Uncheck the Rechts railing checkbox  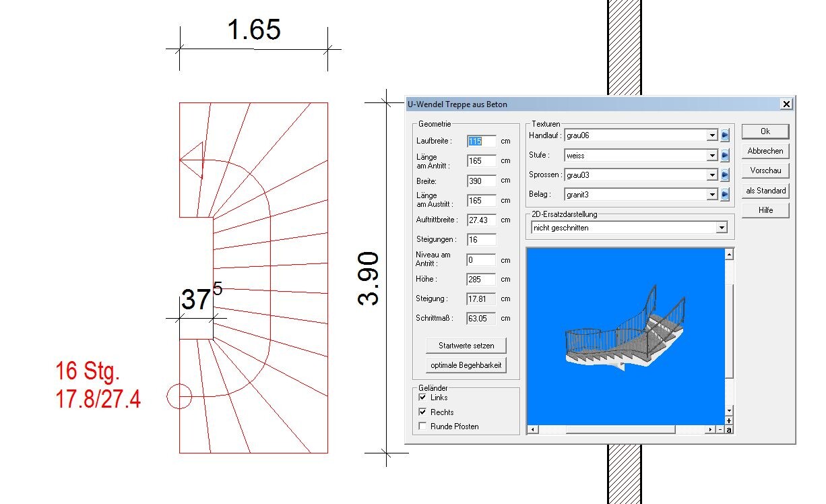422,412
